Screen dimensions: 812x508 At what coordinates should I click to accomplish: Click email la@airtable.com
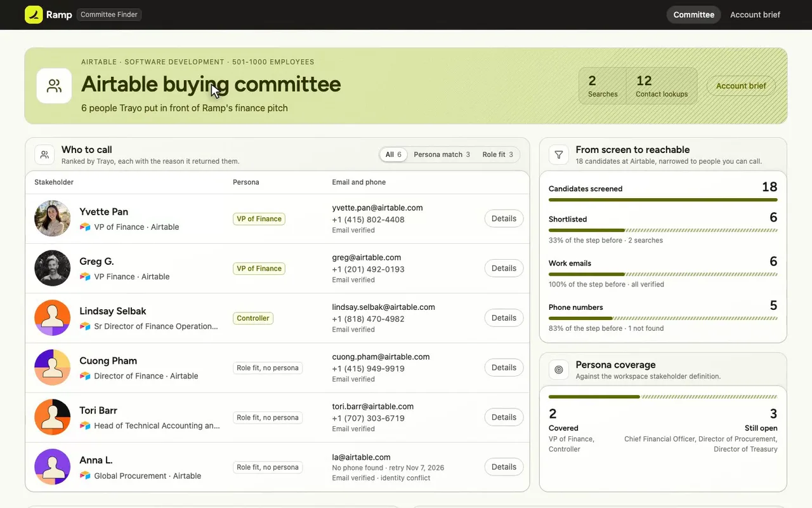click(x=361, y=457)
